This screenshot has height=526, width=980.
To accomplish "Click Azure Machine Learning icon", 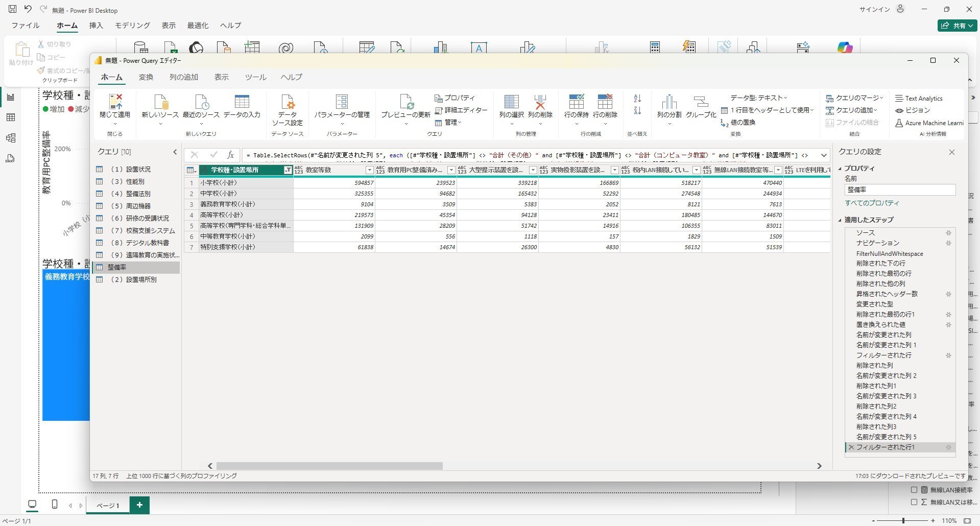I will point(899,123).
